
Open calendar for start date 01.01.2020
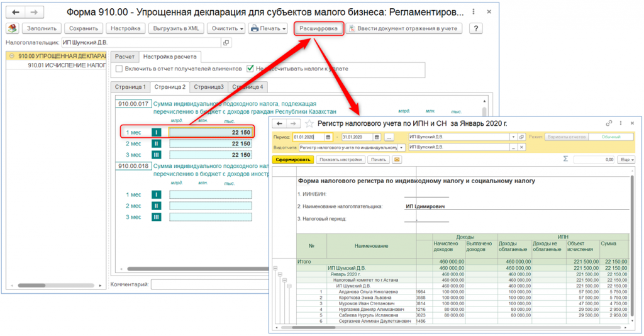(328, 137)
